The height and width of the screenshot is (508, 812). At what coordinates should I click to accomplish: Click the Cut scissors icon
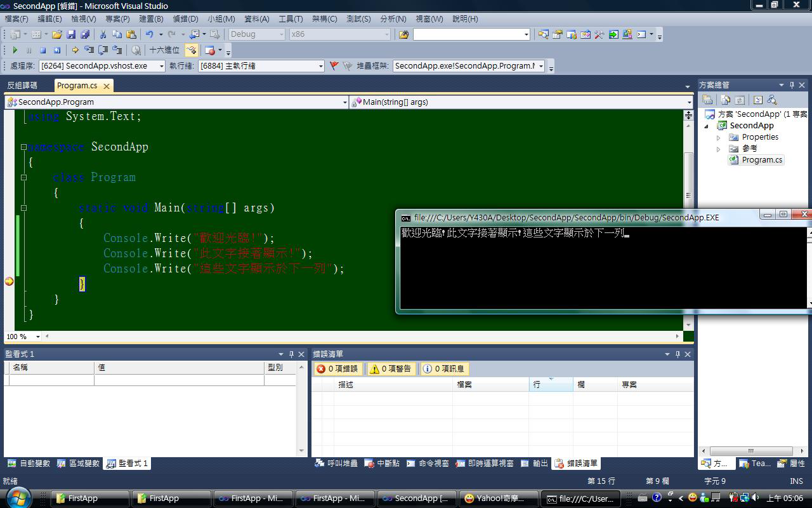[x=103, y=34]
